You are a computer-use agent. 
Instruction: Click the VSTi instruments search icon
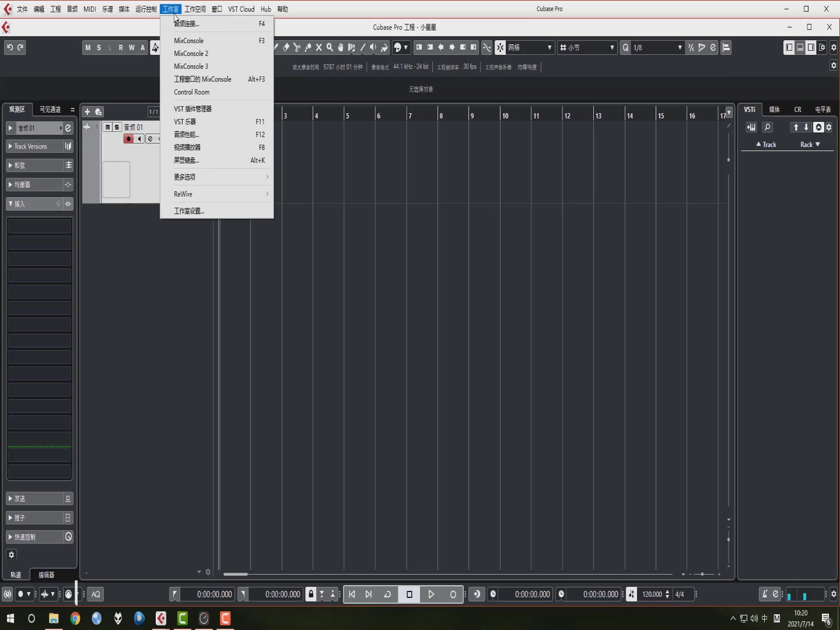[x=768, y=127]
